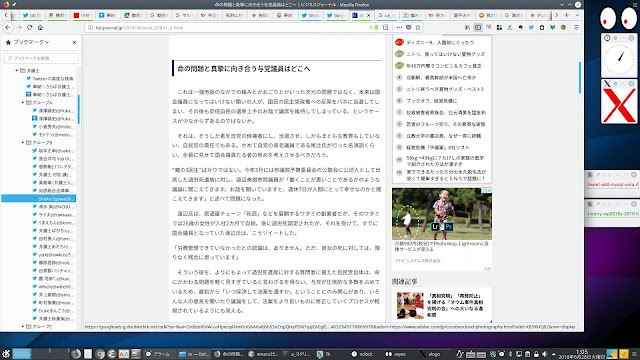
Task: Open the Library toolbar icon
Action: (x=467, y=27)
